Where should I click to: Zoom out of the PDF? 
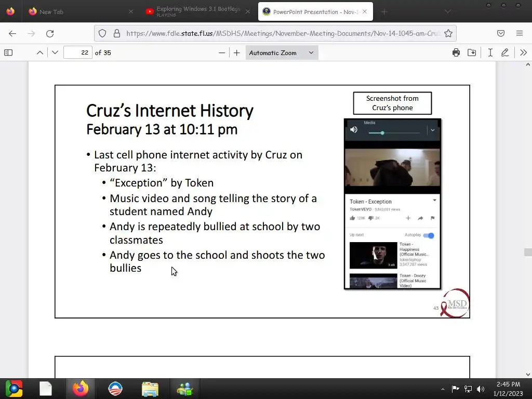[x=221, y=52]
